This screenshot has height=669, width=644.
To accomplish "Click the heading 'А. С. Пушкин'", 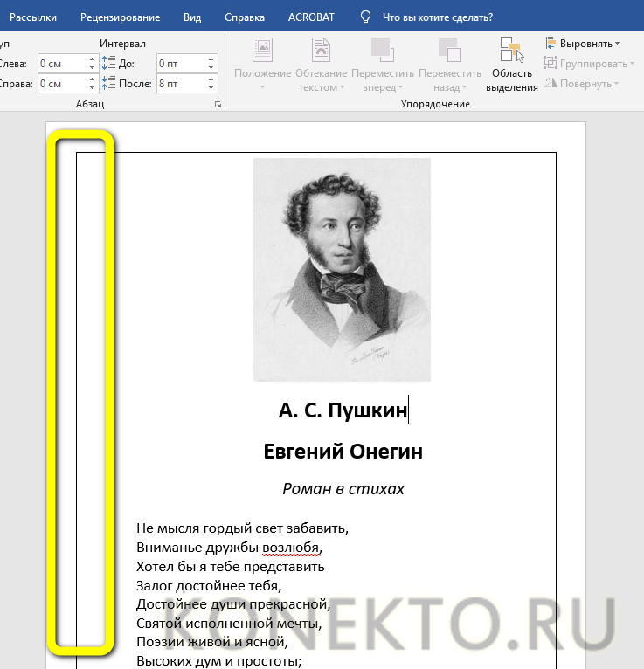I will pyautogui.click(x=343, y=410).
